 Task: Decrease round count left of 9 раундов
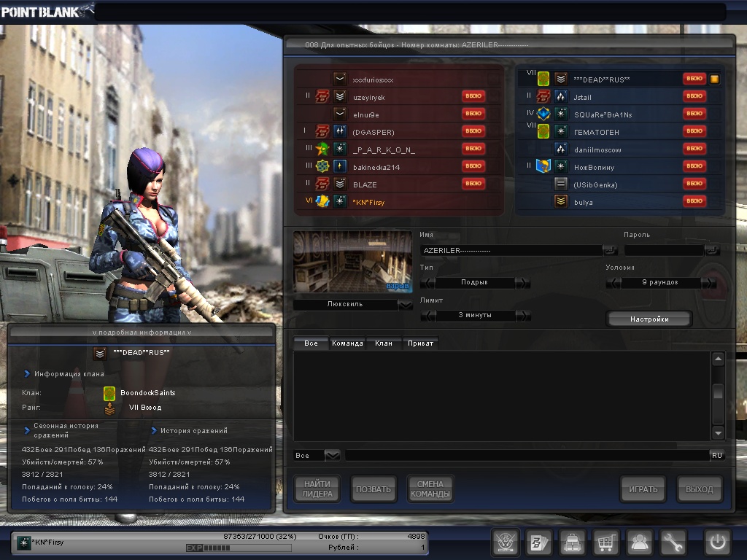tap(613, 283)
